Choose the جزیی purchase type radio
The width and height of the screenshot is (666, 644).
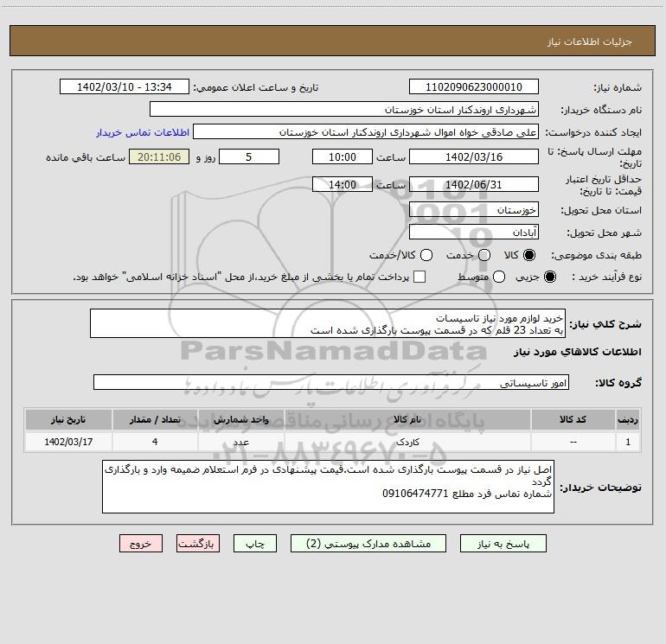point(549,277)
